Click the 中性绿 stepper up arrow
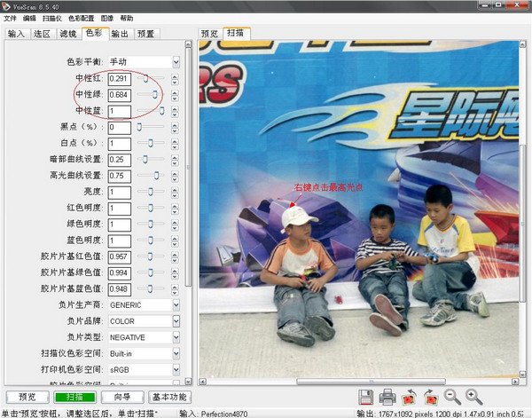532x418 pixels. click(176, 91)
